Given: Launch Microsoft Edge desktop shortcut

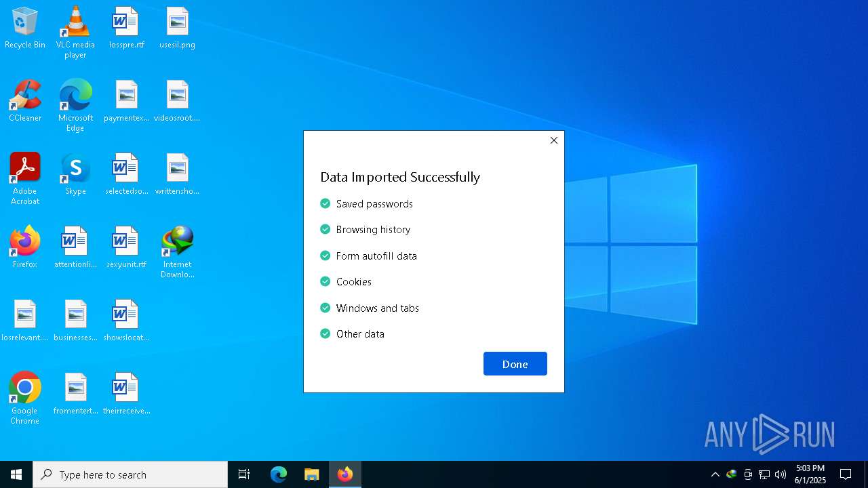Looking at the screenshot, I should point(75,105).
